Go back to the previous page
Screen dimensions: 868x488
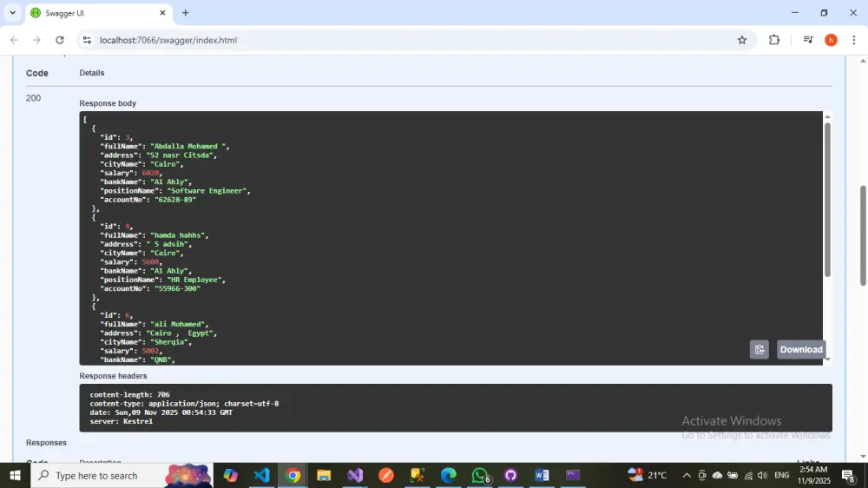coord(15,40)
